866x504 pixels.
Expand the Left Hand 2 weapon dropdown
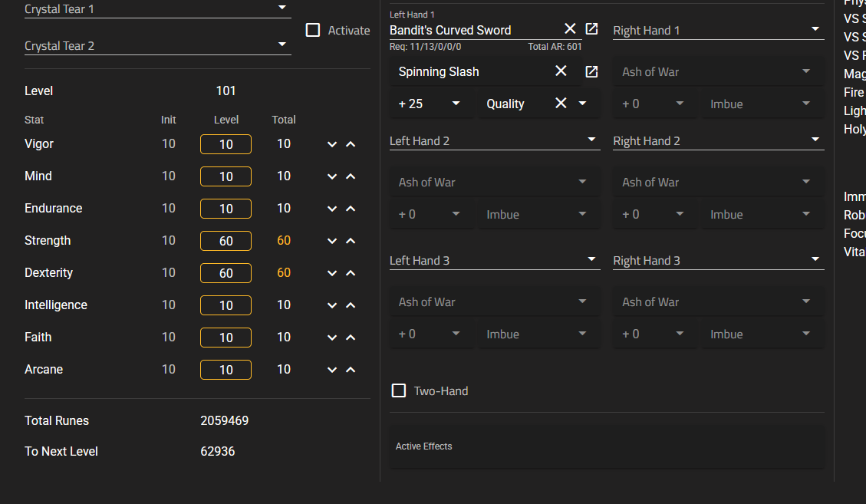494,141
